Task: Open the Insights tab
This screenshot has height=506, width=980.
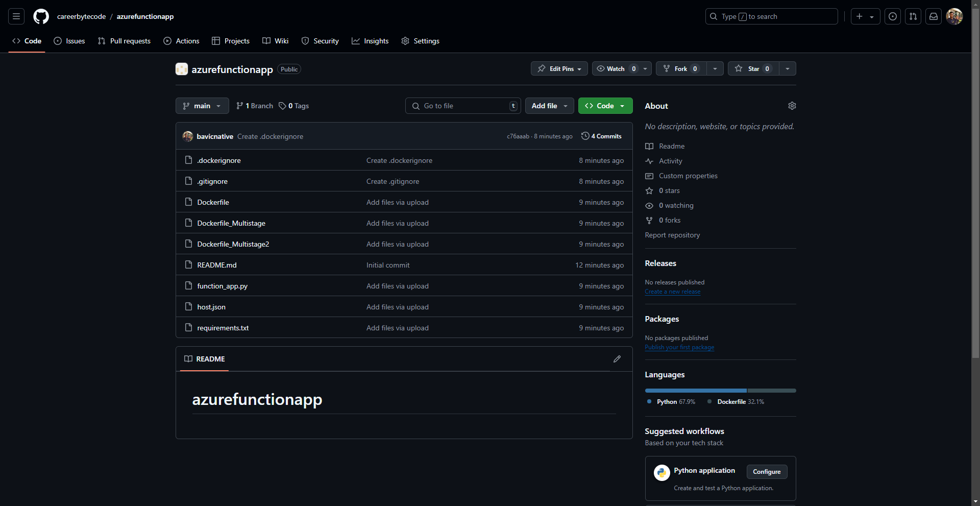Action: point(370,41)
